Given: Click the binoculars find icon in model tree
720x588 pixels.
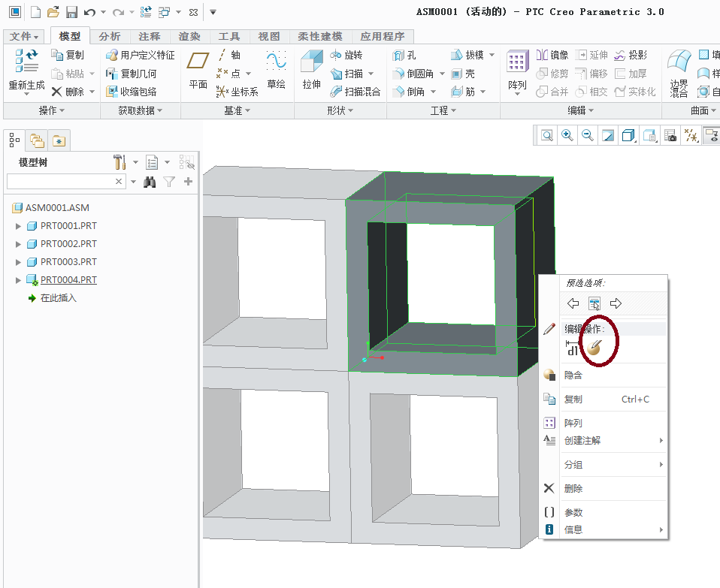Looking at the screenshot, I should click(150, 182).
